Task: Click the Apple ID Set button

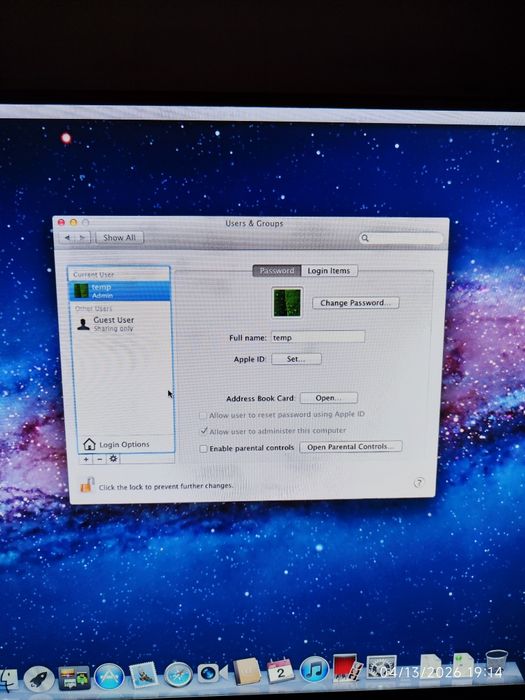Action: pyautogui.click(x=296, y=359)
